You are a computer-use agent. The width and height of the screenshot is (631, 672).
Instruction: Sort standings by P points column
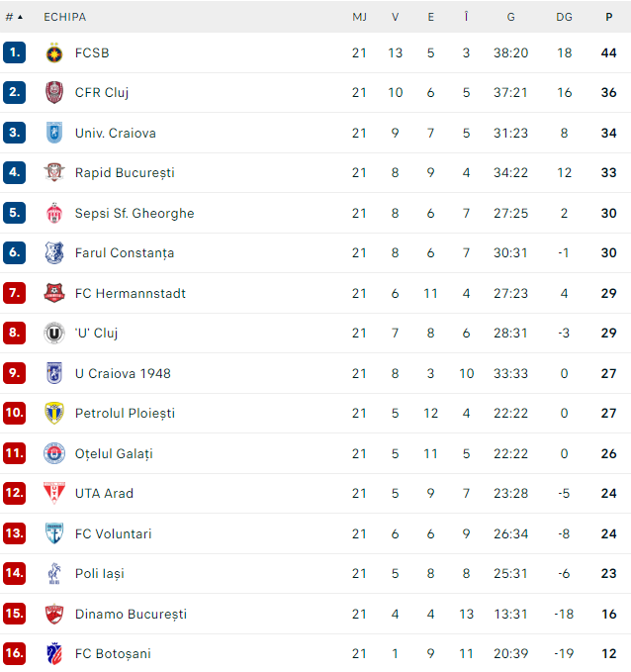coord(608,17)
